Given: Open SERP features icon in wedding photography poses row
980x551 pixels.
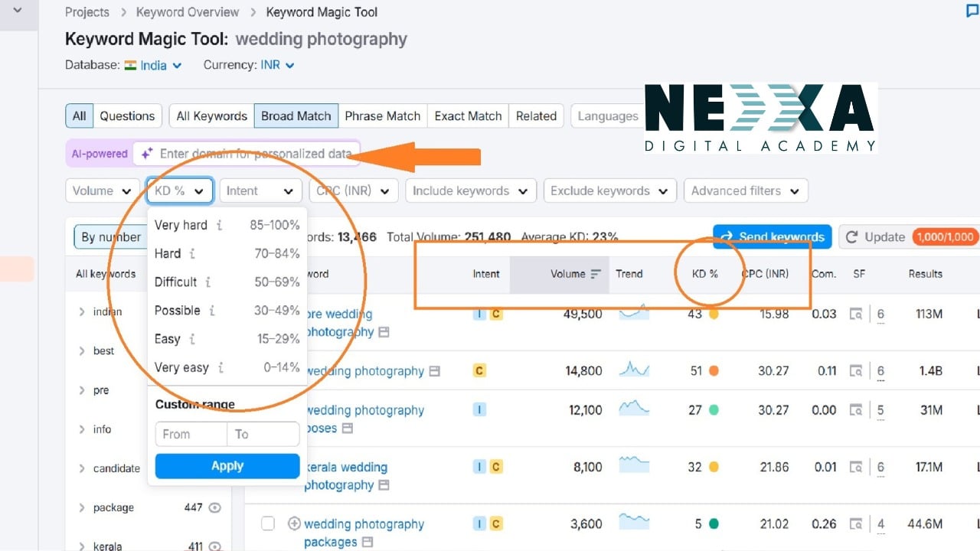Looking at the screenshot, I should pos(856,410).
